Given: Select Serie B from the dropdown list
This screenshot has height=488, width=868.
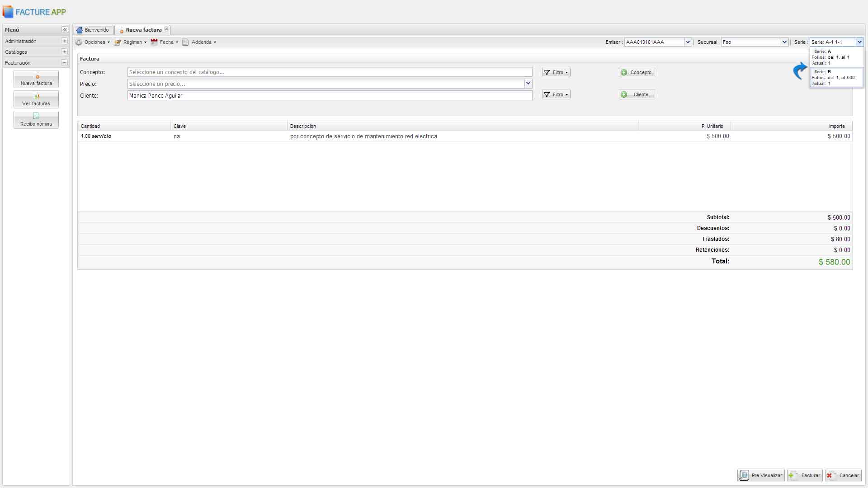Looking at the screenshot, I should [x=835, y=77].
